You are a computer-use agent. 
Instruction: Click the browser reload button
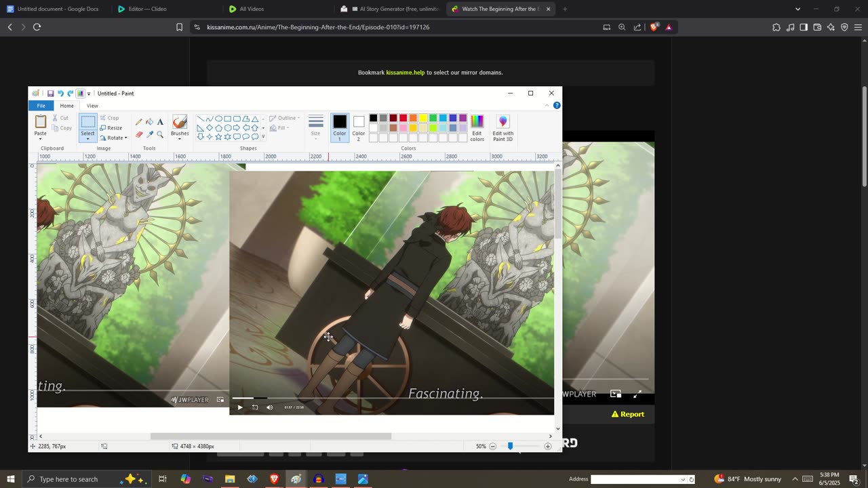click(x=37, y=27)
